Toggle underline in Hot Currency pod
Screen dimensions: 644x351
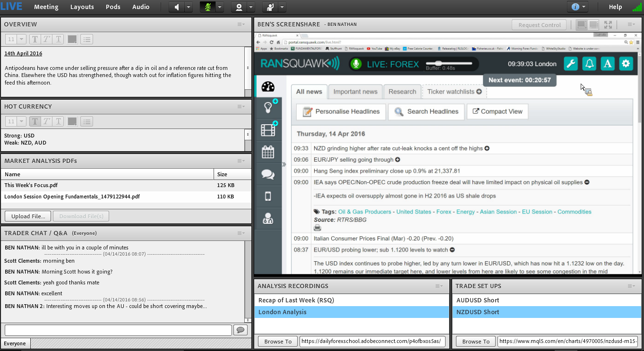coord(58,121)
